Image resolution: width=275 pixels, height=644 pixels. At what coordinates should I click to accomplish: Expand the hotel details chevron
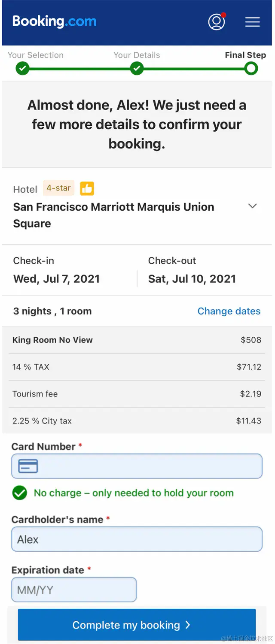(253, 206)
